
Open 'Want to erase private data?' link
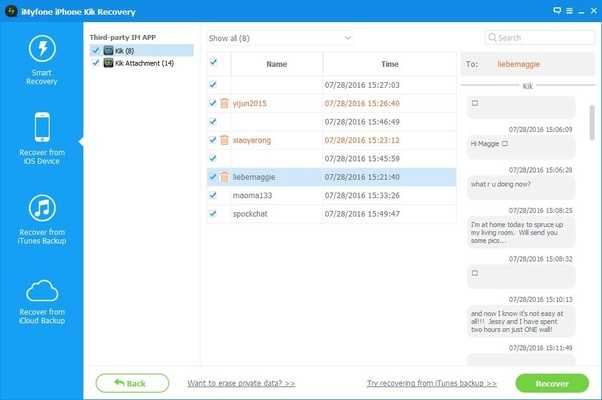(x=241, y=383)
